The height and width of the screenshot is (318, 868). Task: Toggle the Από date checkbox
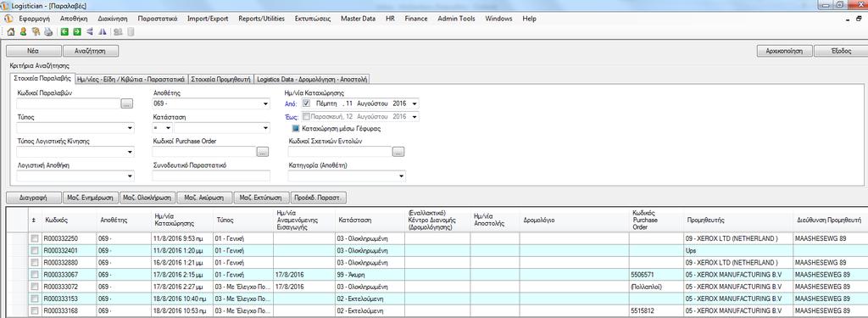click(x=306, y=103)
